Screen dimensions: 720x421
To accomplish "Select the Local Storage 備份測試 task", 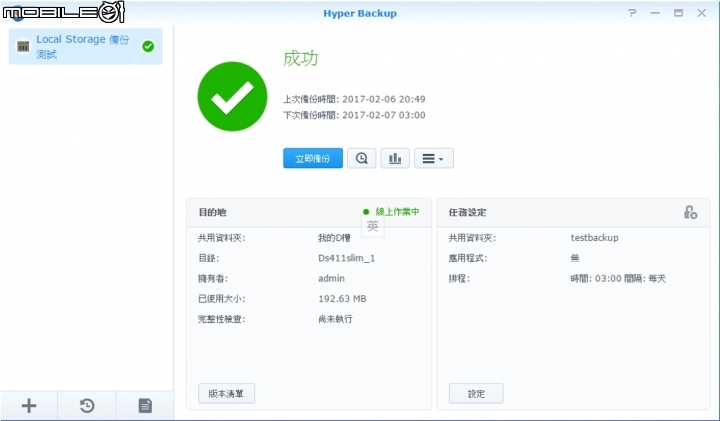I will (85, 46).
